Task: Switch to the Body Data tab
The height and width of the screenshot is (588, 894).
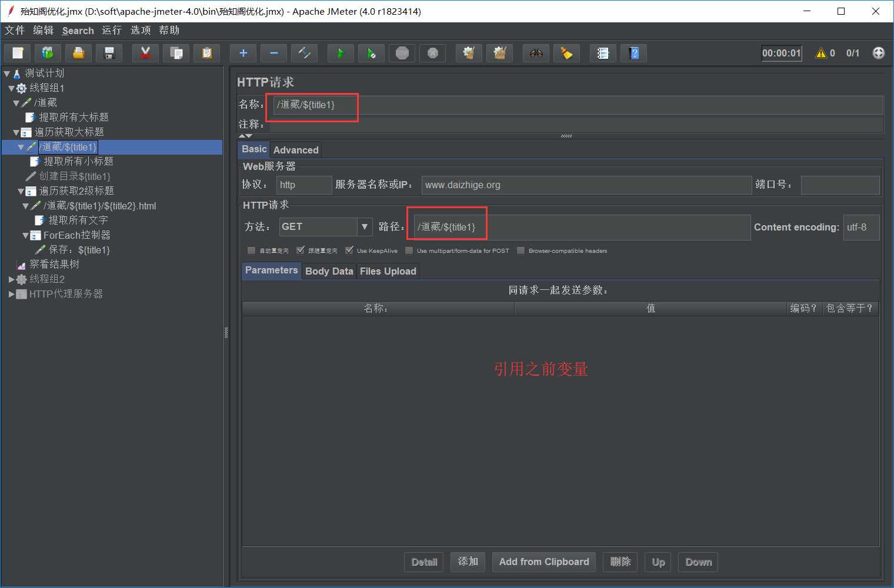Action: tap(329, 271)
